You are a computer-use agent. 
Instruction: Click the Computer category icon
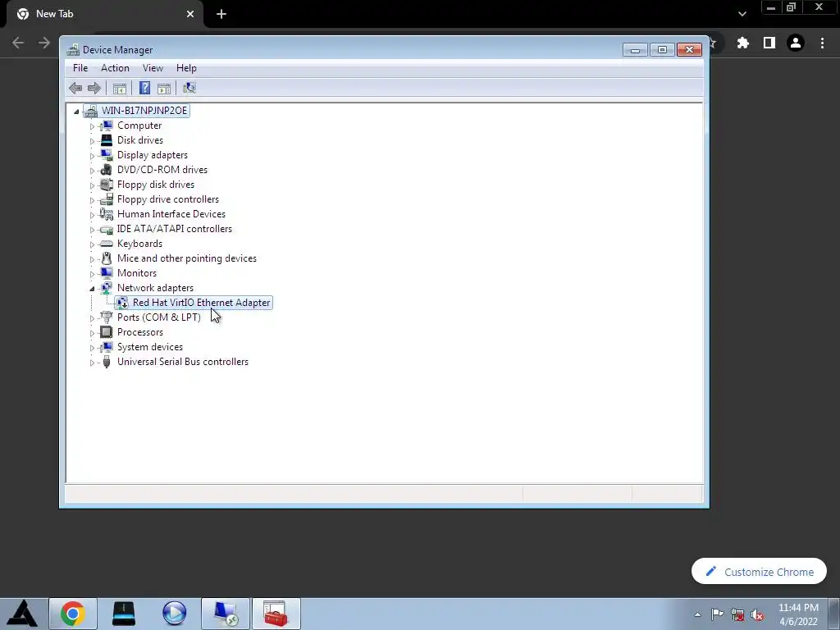[107, 126]
